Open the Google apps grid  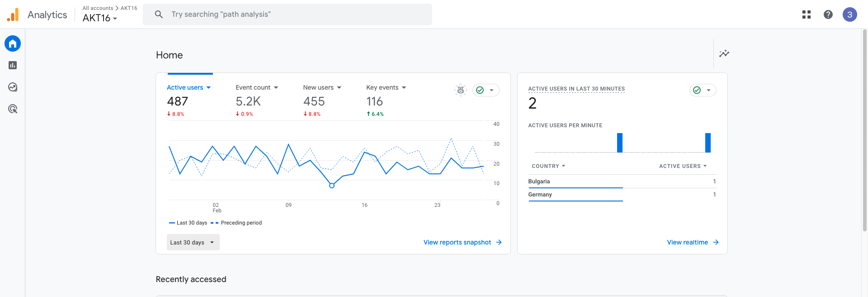click(807, 14)
